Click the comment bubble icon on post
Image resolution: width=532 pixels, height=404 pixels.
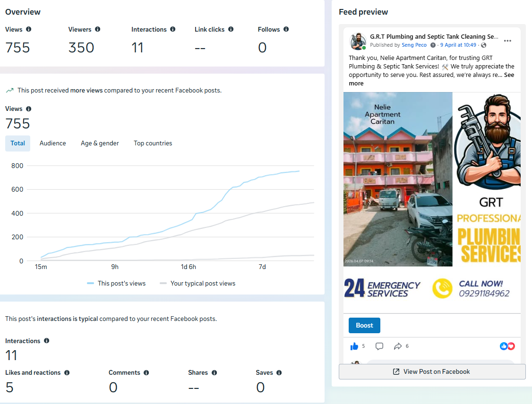pyautogui.click(x=379, y=346)
